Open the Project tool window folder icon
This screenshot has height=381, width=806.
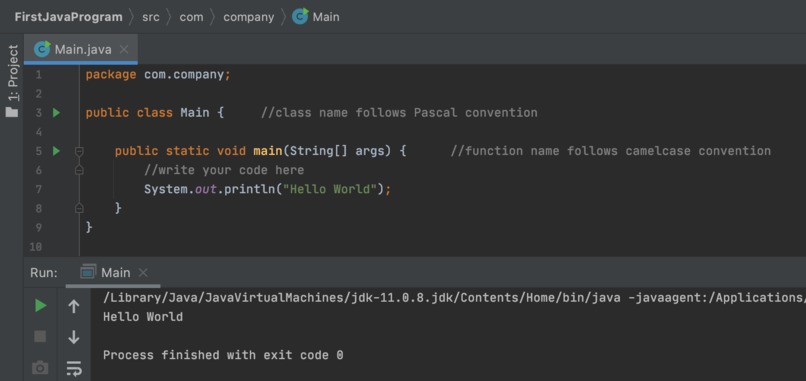click(12, 112)
